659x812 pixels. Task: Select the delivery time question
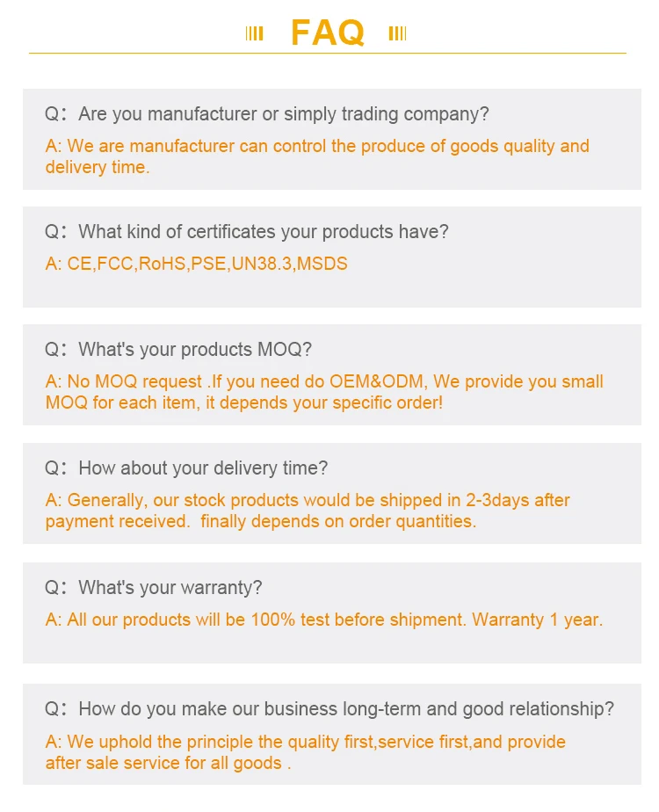coord(186,468)
